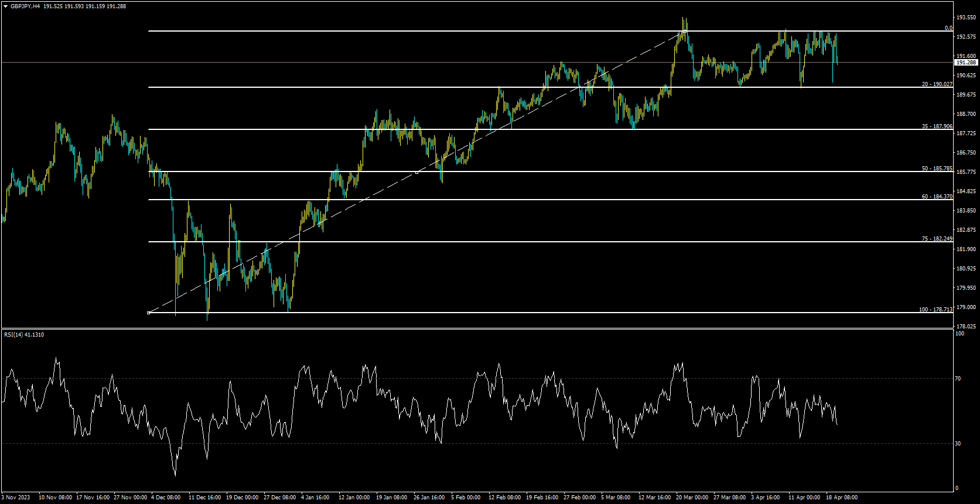Click the 11 Dec 16:00 time axis label
Image resolution: width=980 pixels, height=504 pixels.
click(x=205, y=498)
